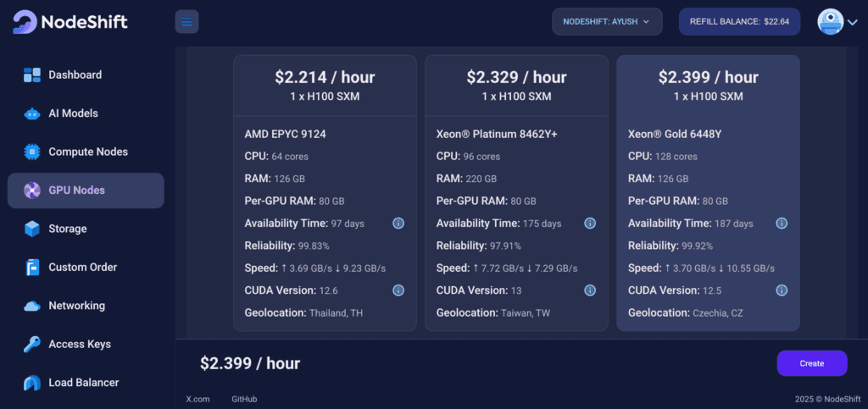The width and height of the screenshot is (868, 409).
Task: Open the Custom Order menu item
Action: click(82, 268)
